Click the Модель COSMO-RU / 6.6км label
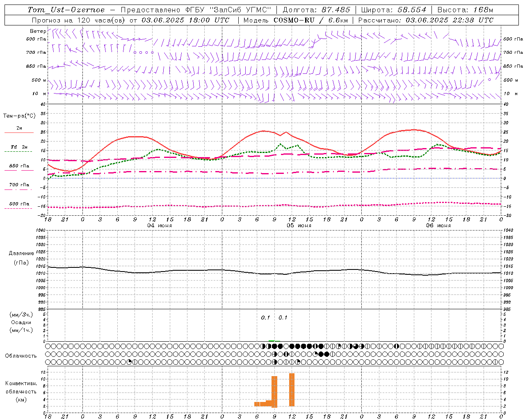This screenshot has height=420, width=525. pos(296,20)
